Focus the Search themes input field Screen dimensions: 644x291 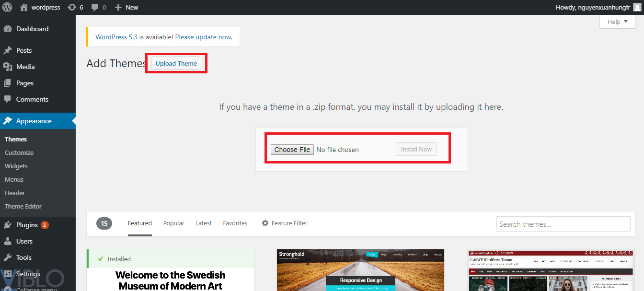pyautogui.click(x=563, y=224)
